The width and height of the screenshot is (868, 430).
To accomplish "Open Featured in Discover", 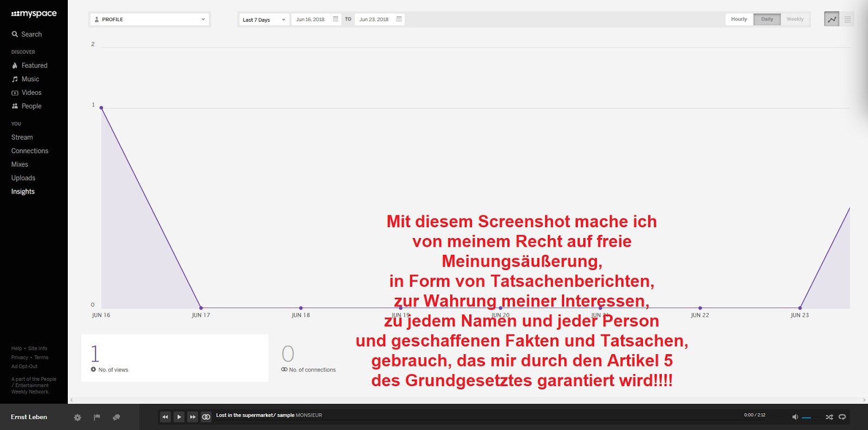I will (x=34, y=66).
